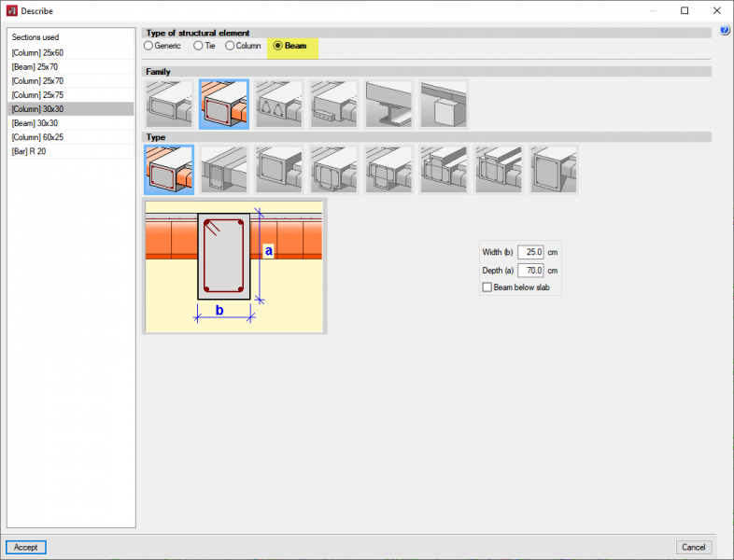Enable the Beam below slab checkbox
This screenshot has width=734, height=560.
pyautogui.click(x=487, y=287)
